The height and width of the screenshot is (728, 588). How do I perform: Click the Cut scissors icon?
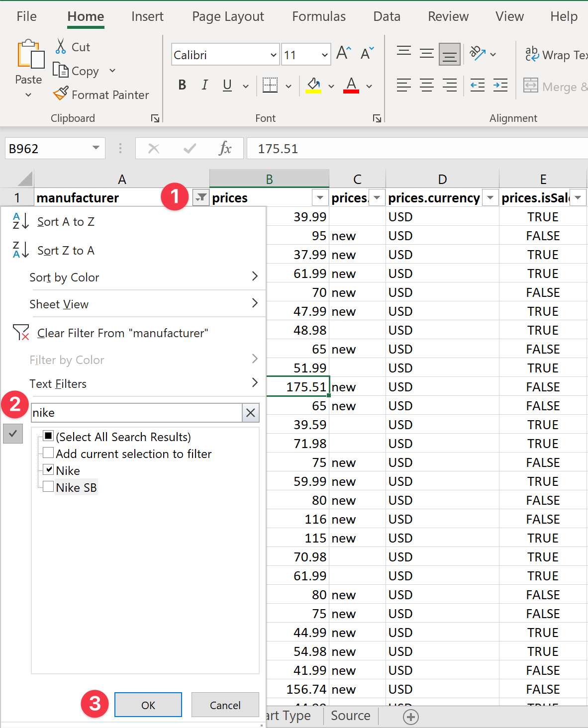point(61,47)
